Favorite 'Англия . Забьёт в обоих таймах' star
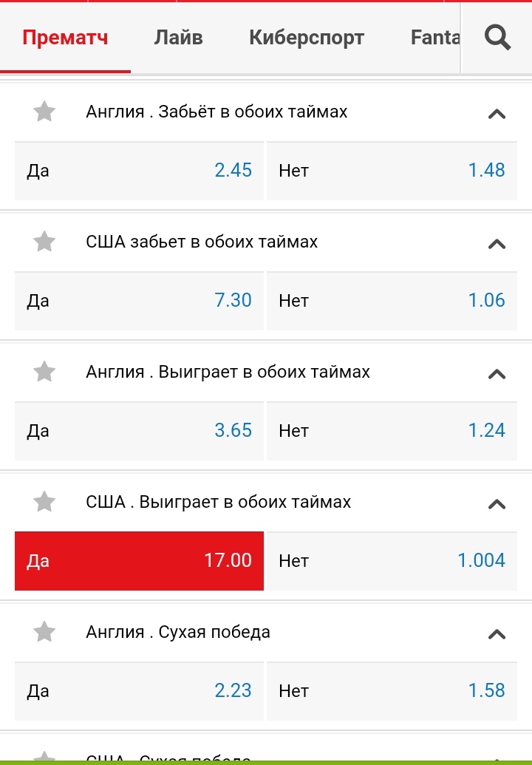Image resolution: width=532 pixels, height=765 pixels. (x=44, y=111)
